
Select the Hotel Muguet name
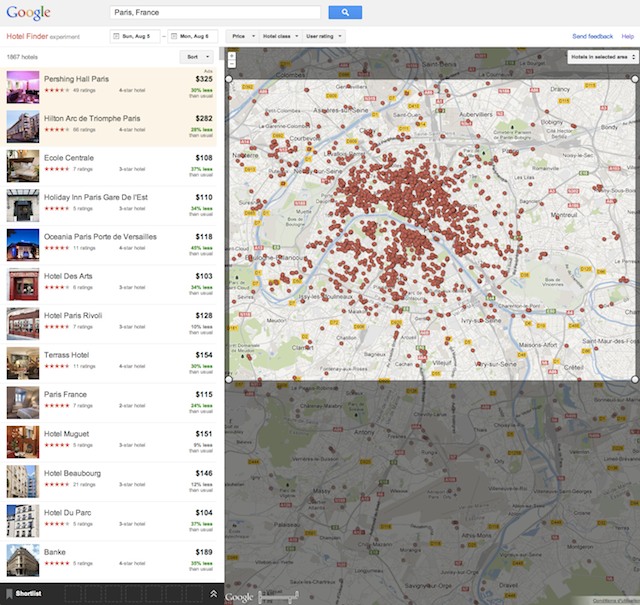pos(66,434)
